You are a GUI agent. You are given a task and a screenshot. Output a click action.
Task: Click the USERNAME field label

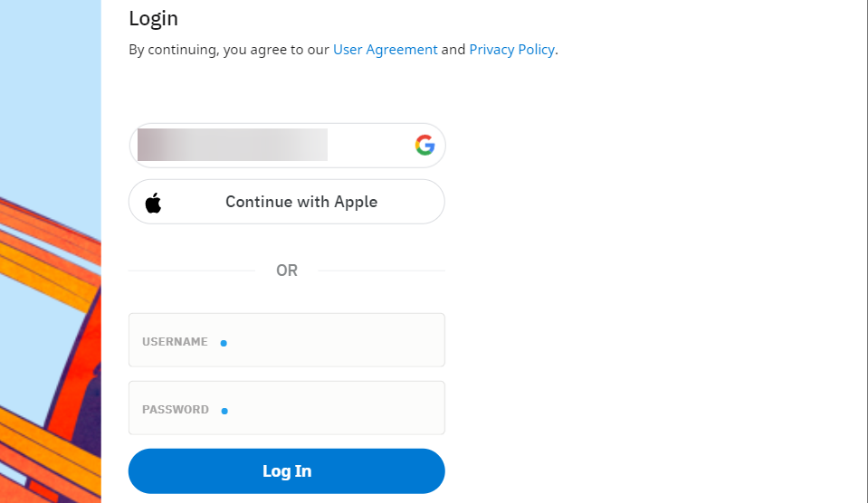pos(175,342)
